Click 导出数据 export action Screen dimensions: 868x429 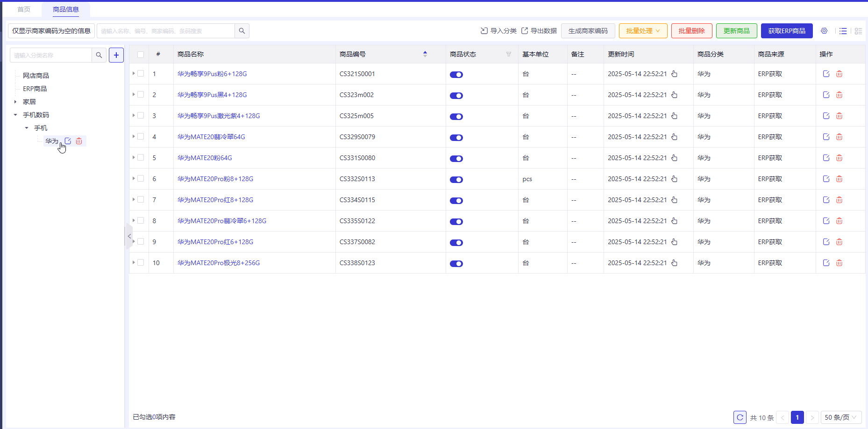pos(539,31)
